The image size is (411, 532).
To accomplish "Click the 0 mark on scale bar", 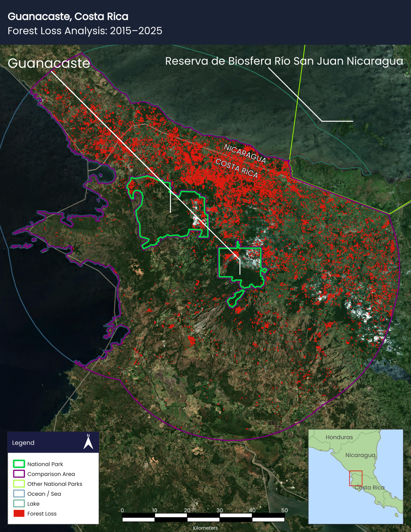I will pyautogui.click(x=122, y=510).
